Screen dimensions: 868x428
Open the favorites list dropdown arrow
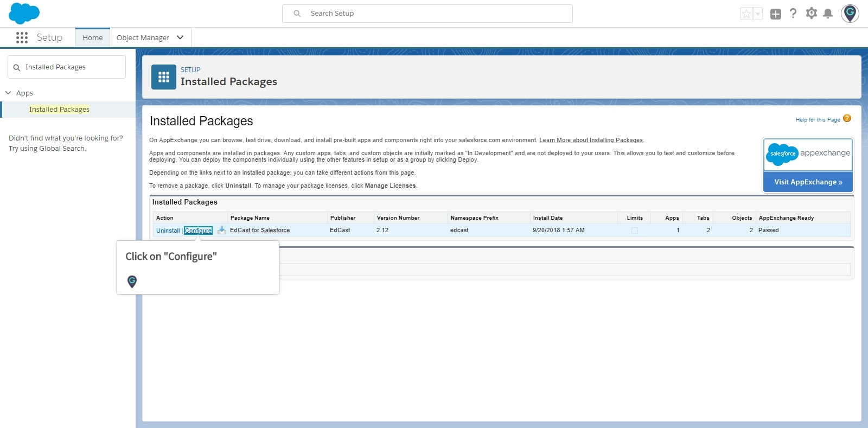click(758, 14)
